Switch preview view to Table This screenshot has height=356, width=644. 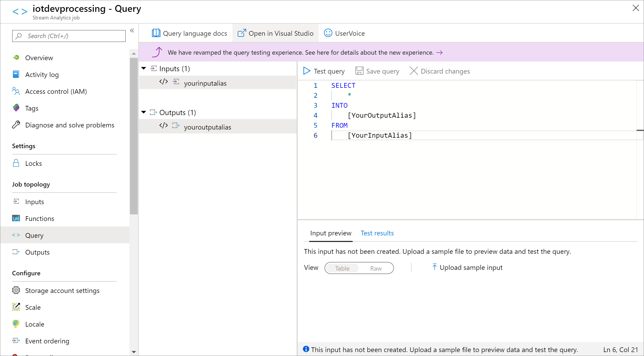[342, 268]
